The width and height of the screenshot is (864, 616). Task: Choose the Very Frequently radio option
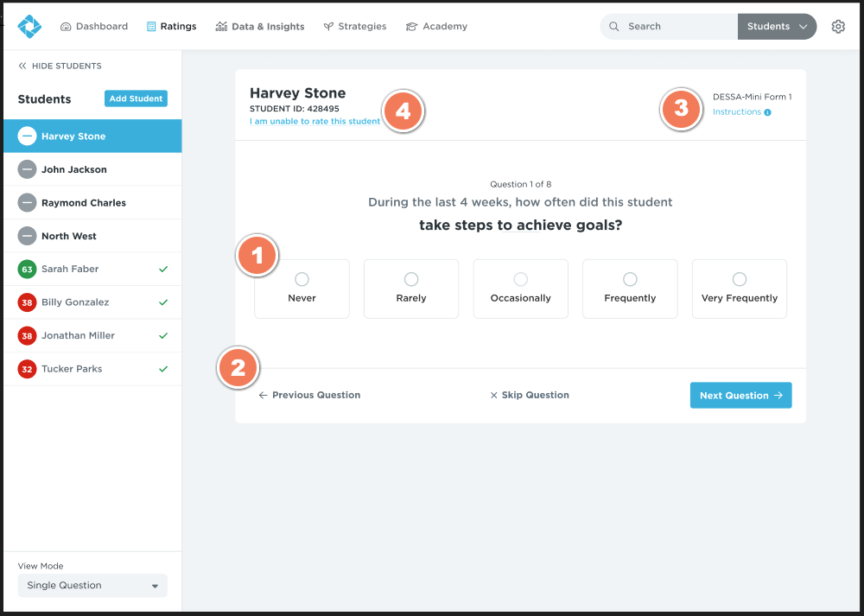pos(739,279)
